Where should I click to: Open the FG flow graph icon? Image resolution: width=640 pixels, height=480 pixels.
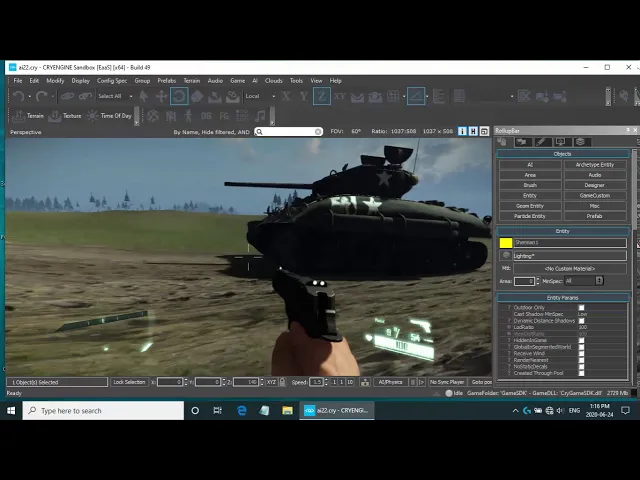point(224,116)
